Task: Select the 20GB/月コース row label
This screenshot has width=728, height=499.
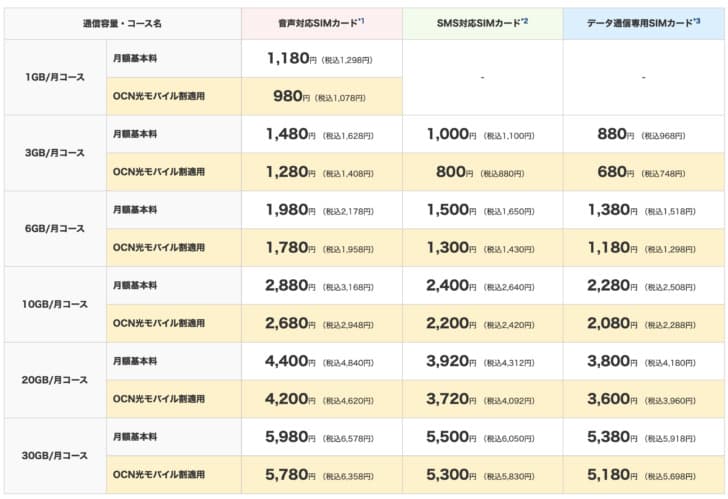Action: [x=55, y=380]
